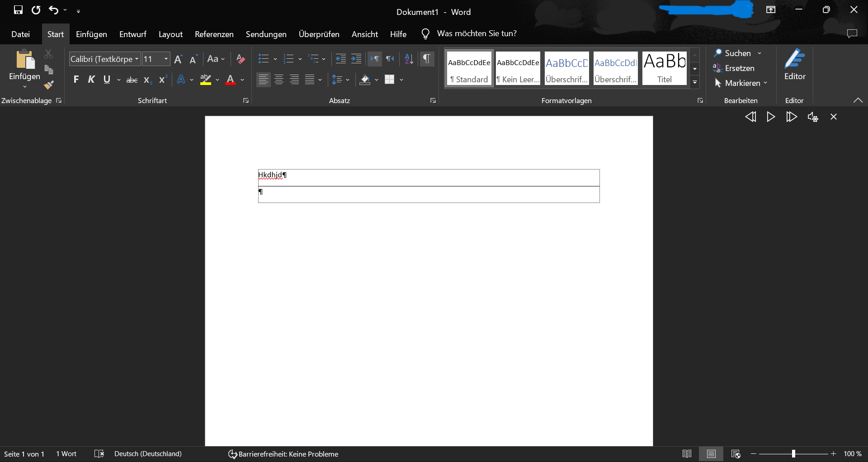The image size is (868, 462).
Task: Apply superscript formatting
Action: pyautogui.click(x=163, y=80)
